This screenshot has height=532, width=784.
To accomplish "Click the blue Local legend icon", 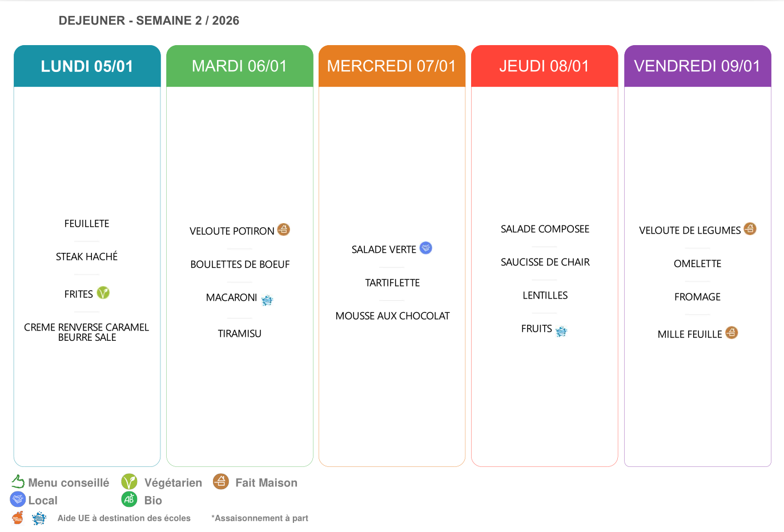I will [18, 499].
